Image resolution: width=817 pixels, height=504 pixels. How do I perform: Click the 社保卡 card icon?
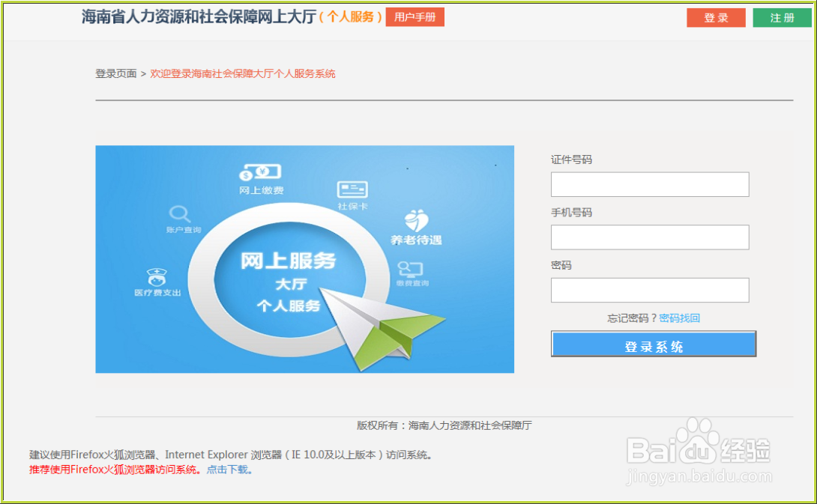pyautogui.click(x=351, y=188)
